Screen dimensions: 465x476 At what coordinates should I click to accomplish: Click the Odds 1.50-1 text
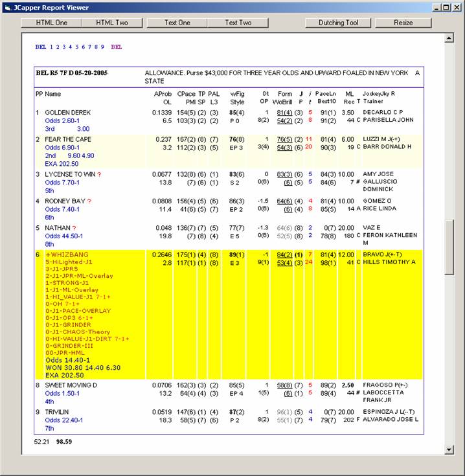tap(62, 394)
